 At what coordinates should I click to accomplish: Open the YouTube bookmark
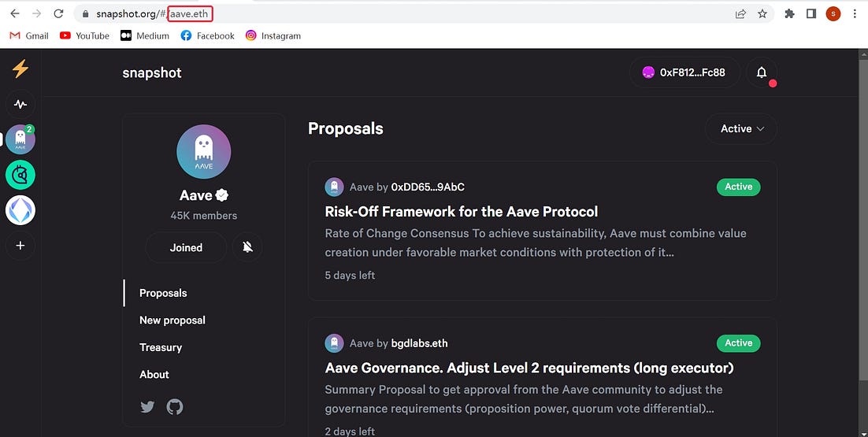85,35
